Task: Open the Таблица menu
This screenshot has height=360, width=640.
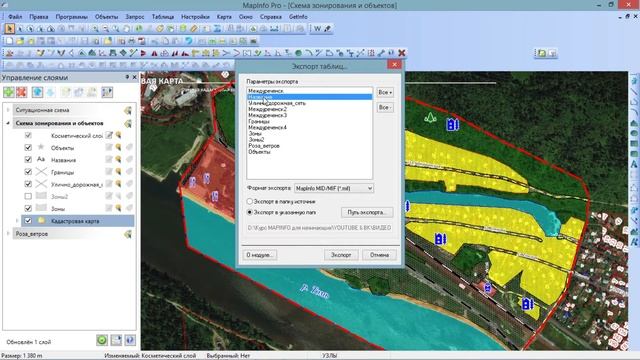Action: (163, 17)
